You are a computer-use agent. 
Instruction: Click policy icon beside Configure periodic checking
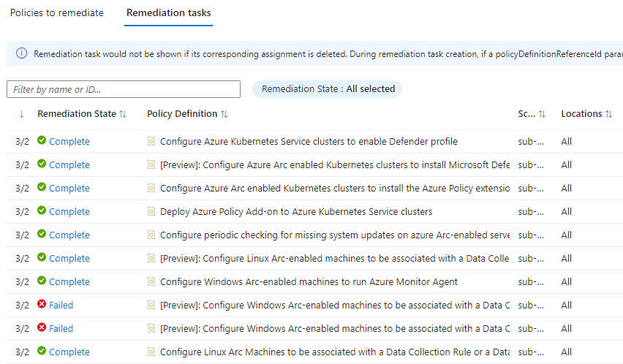pos(151,235)
